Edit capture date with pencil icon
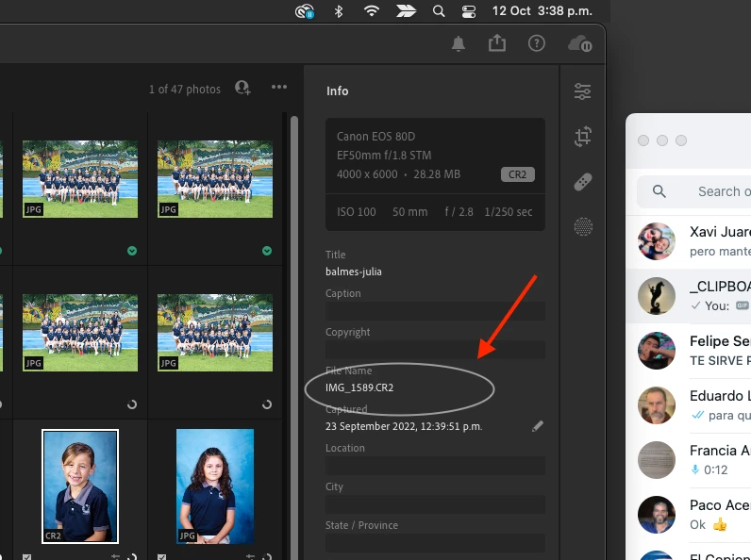751x560 pixels. tap(538, 426)
